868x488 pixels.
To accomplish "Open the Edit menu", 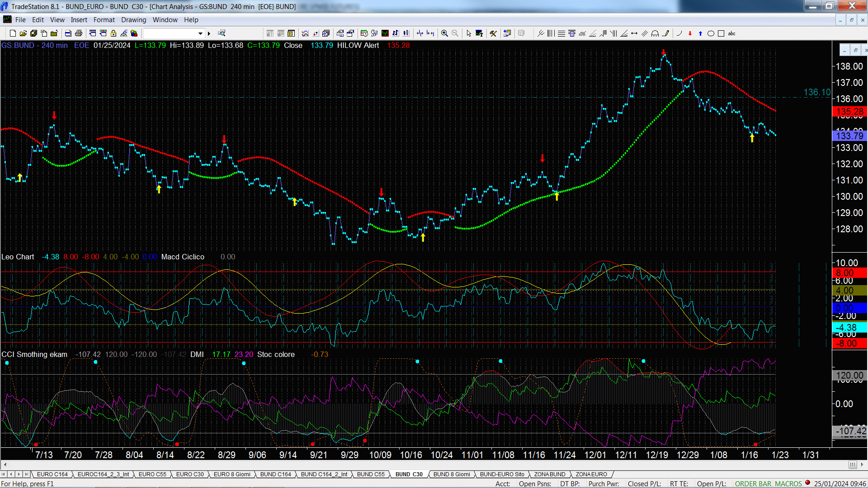I will pyautogui.click(x=38, y=20).
